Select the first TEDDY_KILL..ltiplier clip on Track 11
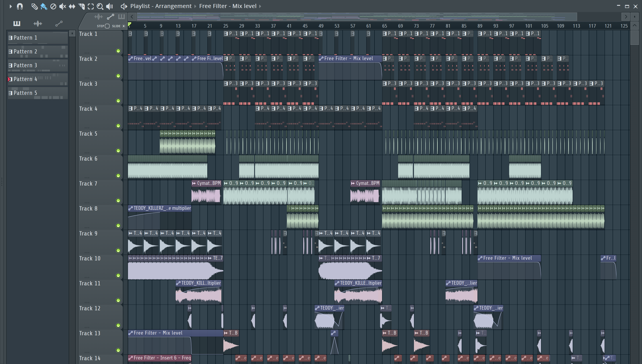Viewport: 642px width, 364px height. [x=199, y=292]
